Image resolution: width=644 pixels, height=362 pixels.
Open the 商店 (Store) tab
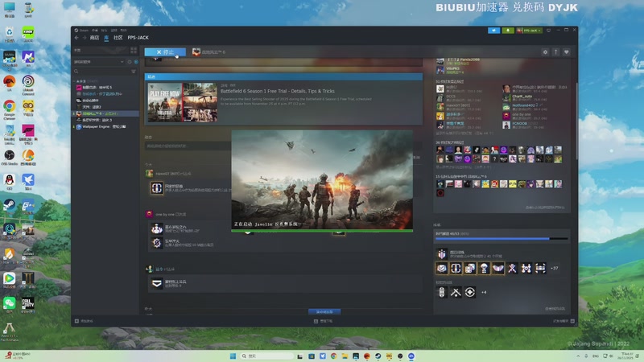pyautogui.click(x=94, y=37)
